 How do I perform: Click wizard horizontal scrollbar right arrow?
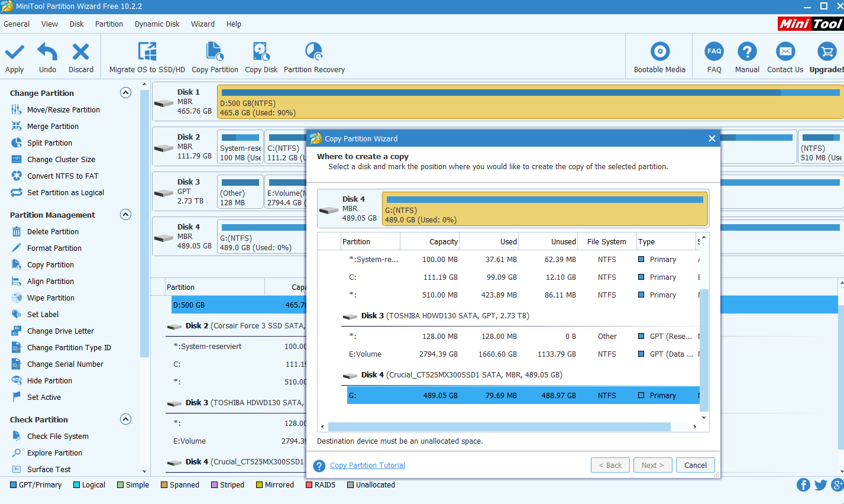[694, 427]
